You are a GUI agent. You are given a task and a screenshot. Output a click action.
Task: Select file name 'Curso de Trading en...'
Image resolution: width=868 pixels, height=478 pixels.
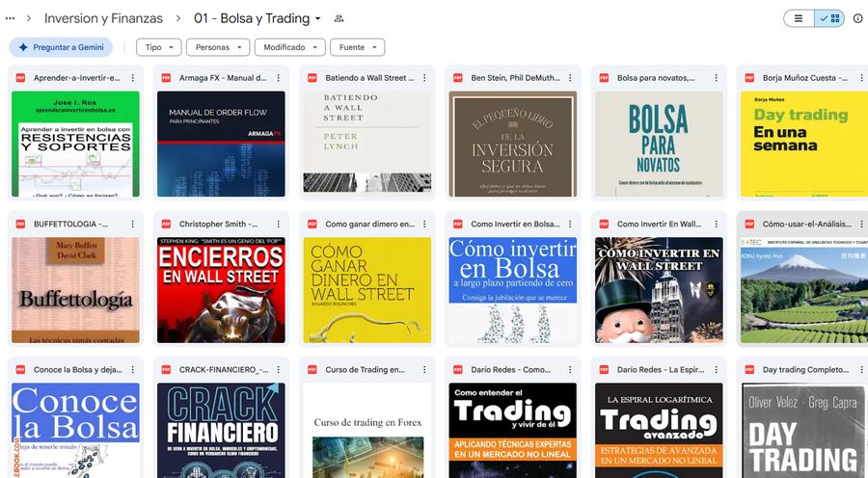click(x=365, y=369)
